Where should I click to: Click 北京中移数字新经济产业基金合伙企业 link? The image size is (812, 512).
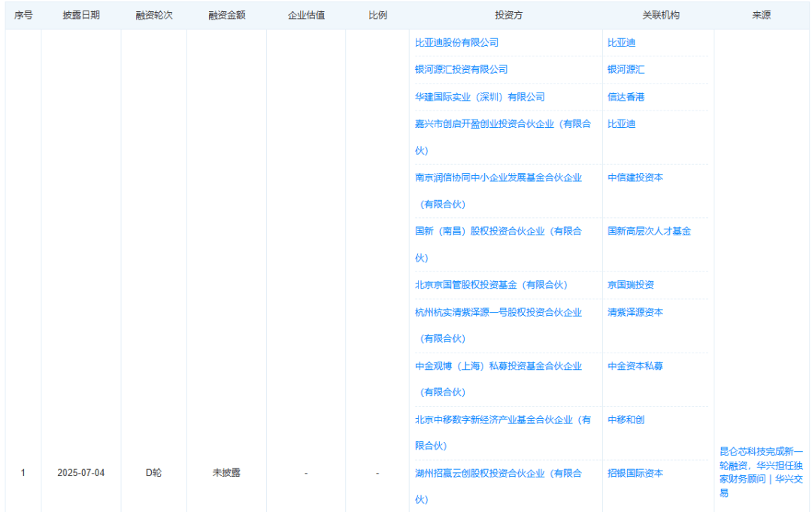(x=502, y=420)
